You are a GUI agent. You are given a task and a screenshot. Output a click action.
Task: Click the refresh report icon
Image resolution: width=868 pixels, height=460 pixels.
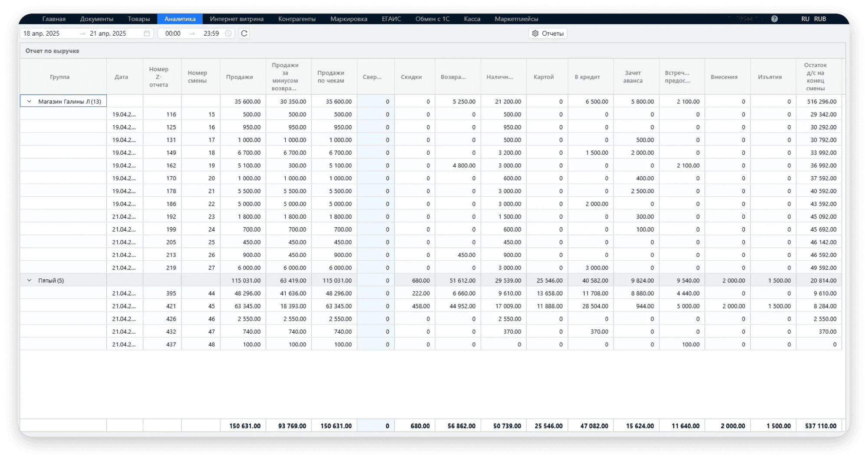tap(244, 33)
